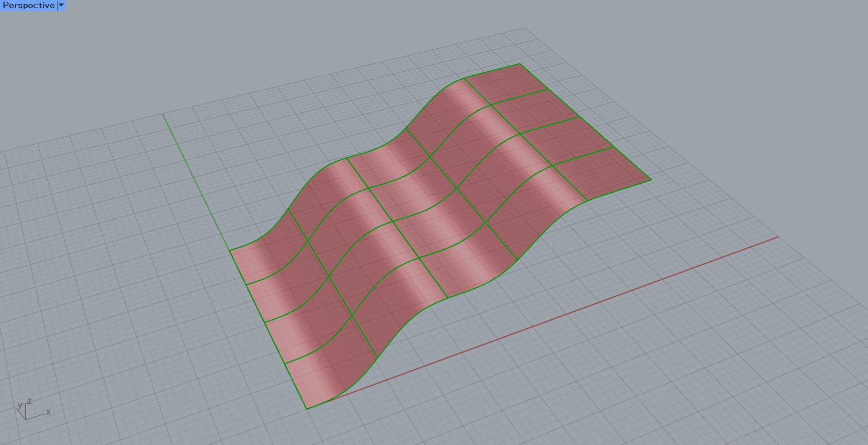Open the Perspective viewport title menu
The height and width of the screenshot is (445, 868).
29,5
